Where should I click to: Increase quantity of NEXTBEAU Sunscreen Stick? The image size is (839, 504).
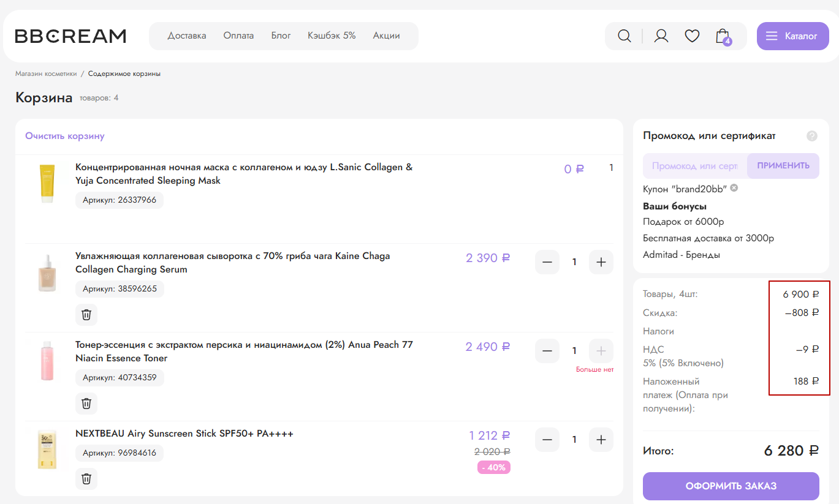point(601,440)
